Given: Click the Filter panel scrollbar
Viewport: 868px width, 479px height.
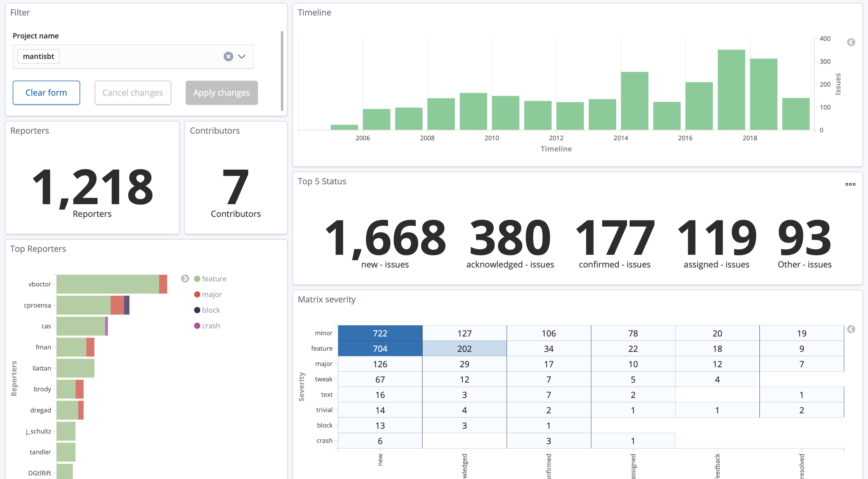Looking at the screenshot, I should (x=282, y=71).
